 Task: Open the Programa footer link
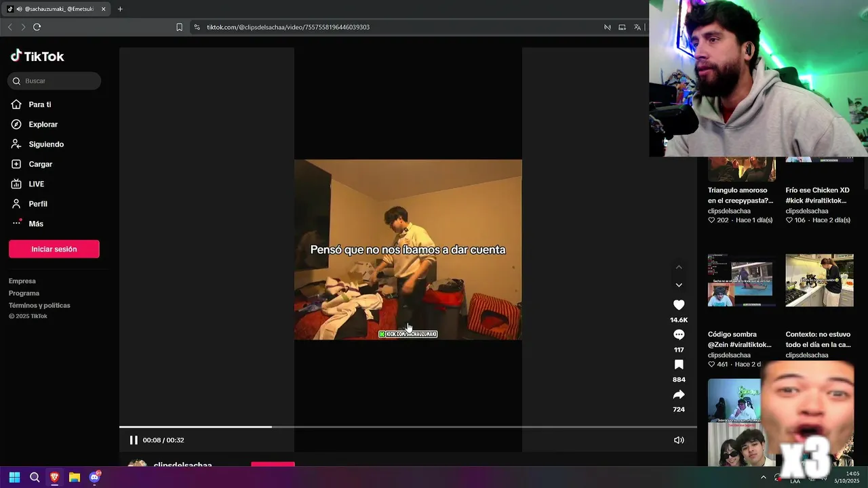(24, 293)
